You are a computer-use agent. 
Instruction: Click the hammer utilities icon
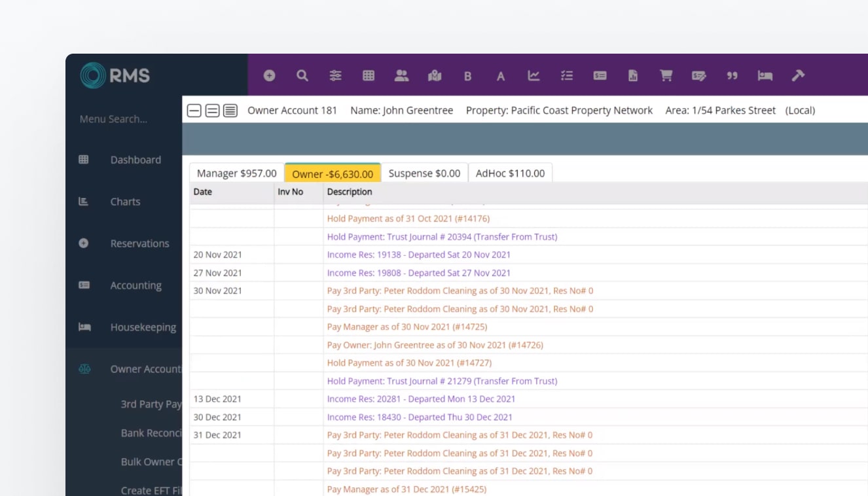(x=799, y=75)
